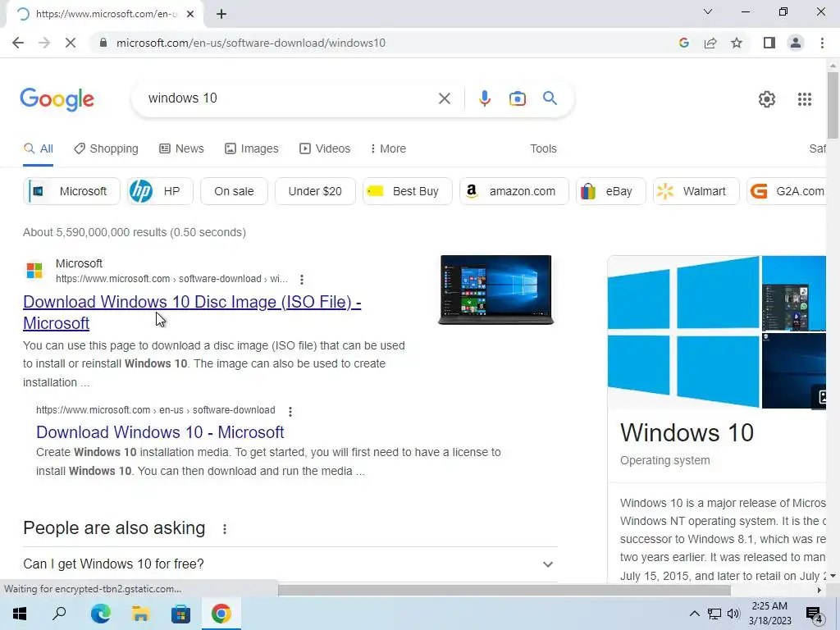Filter results by amazon.com chip
Screen dimensions: 840x630
click(x=514, y=191)
